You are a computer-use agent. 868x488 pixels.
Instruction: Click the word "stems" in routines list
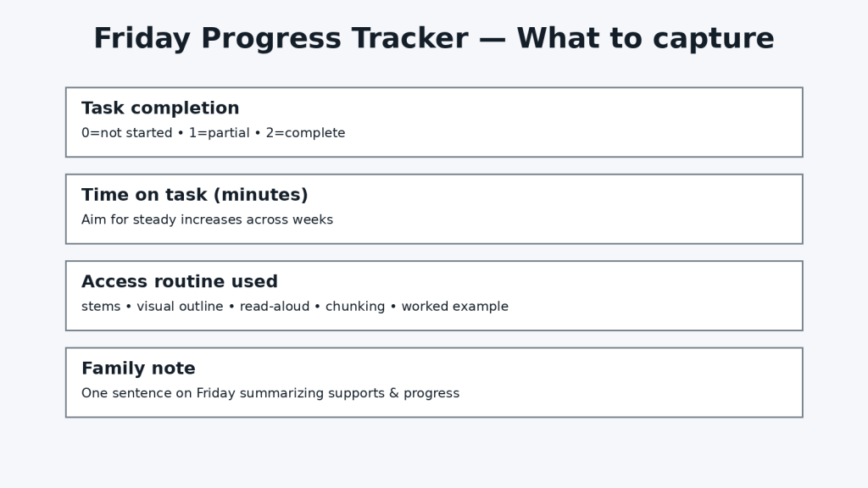click(101, 307)
